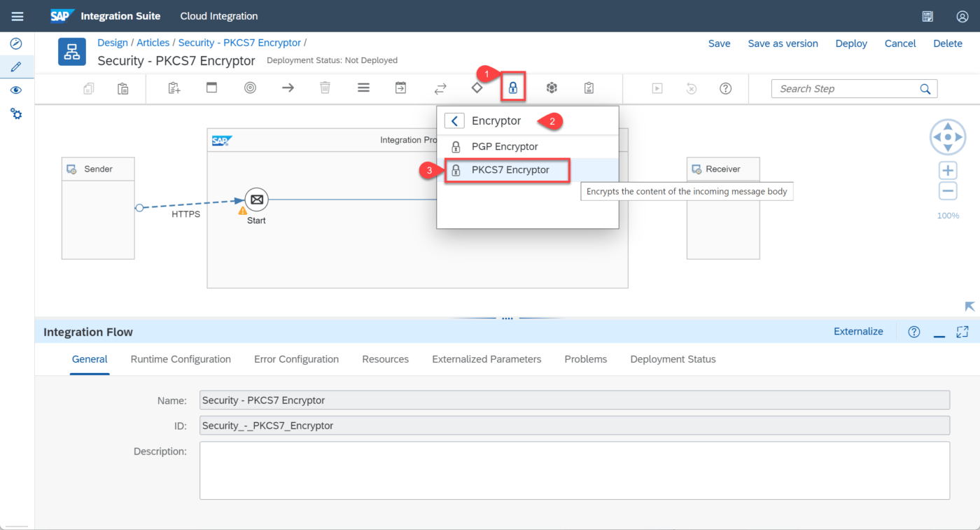Switch to Deployment Status tab
The width and height of the screenshot is (980, 530).
click(673, 359)
